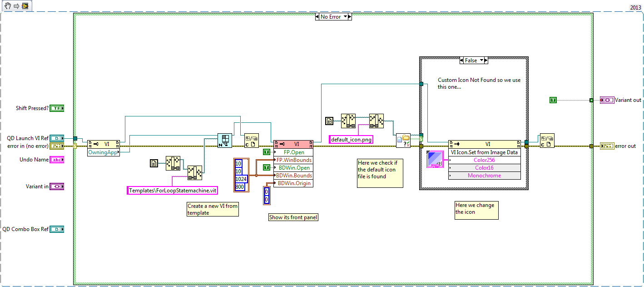Viewport: 644px width, 287px height.
Task: Click the VI connector icon in the toolbar
Action: coord(25,6)
